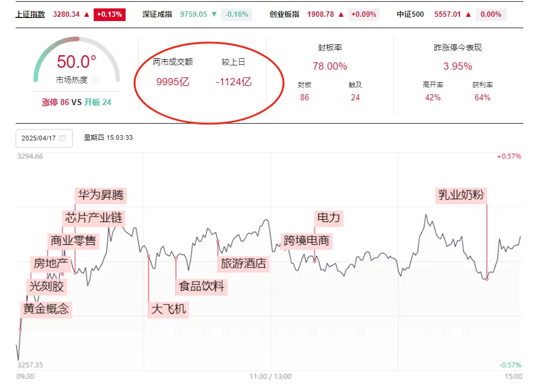Click the 涨停 86 count link
Screen dimensions: 534x392
pyautogui.click(x=55, y=102)
